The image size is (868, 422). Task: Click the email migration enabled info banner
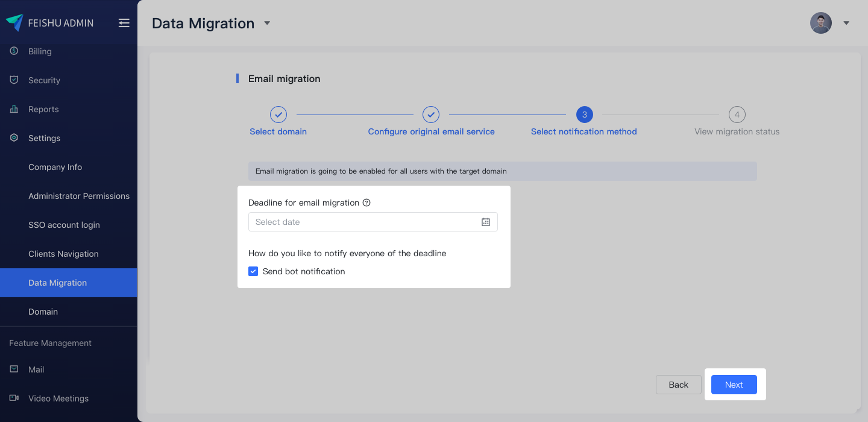(503, 171)
